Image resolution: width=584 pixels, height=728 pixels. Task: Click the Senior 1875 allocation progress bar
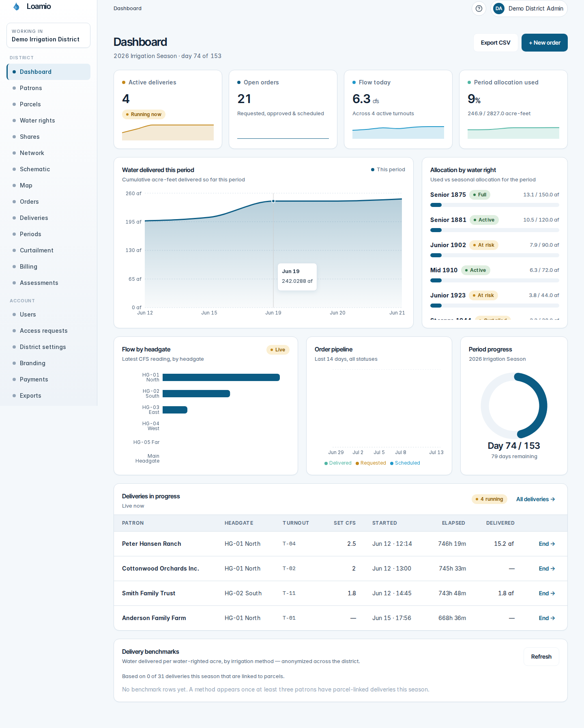495,205
